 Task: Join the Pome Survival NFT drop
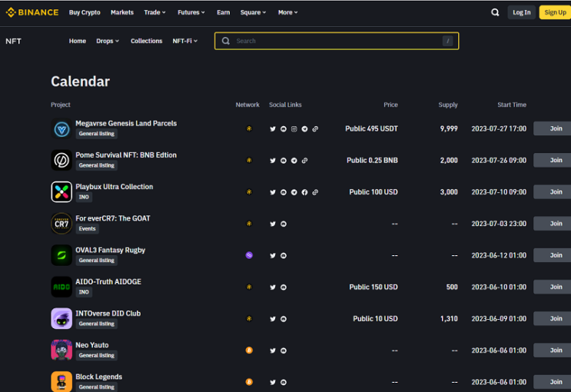553,161
